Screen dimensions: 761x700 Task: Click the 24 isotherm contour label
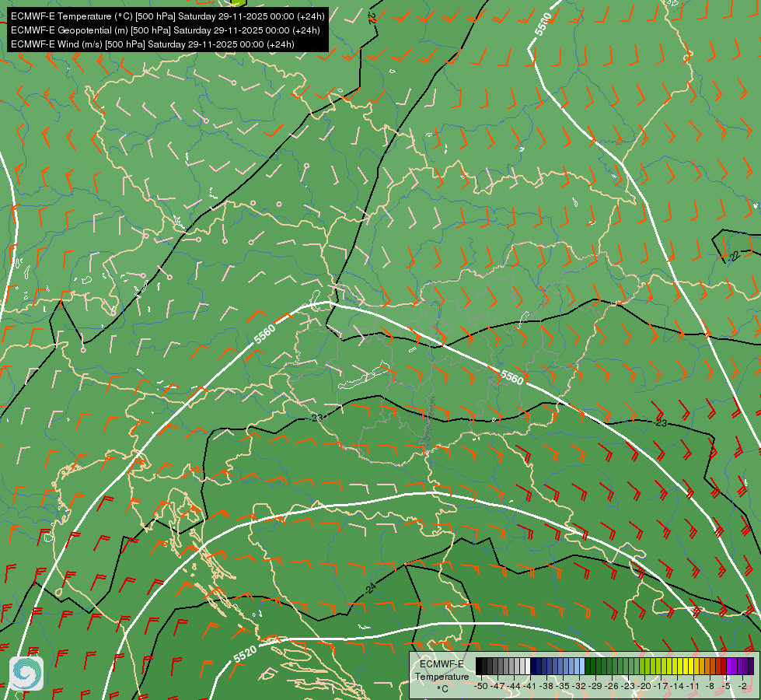[x=371, y=588]
